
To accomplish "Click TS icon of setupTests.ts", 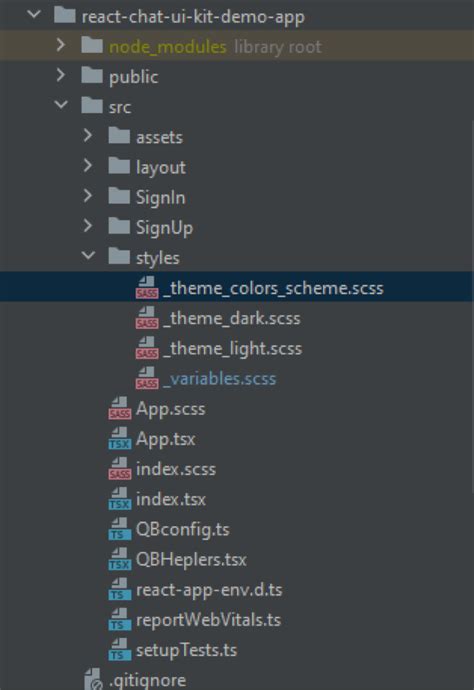I will (x=119, y=649).
